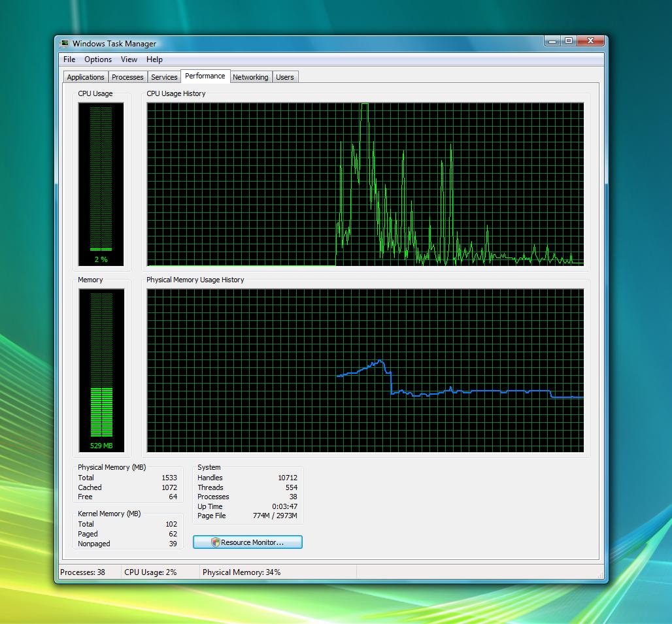Minimize the Task Manager window

[x=553, y=41]
